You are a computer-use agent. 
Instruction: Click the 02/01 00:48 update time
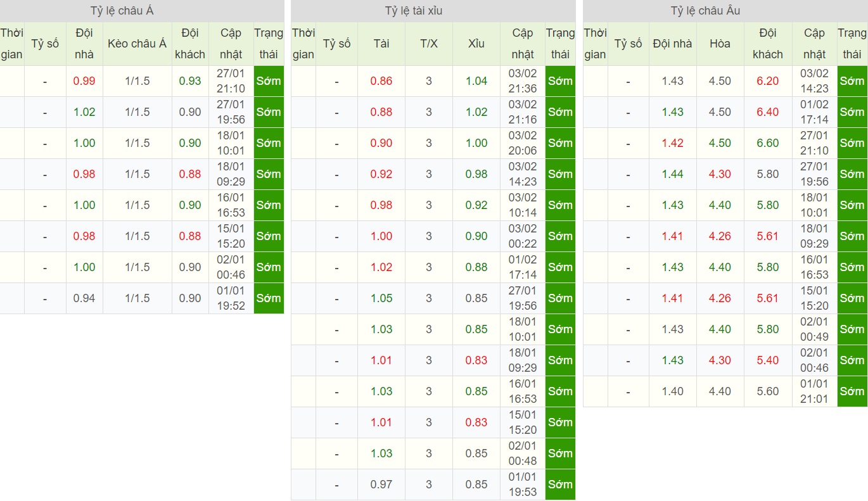point(523,453)
